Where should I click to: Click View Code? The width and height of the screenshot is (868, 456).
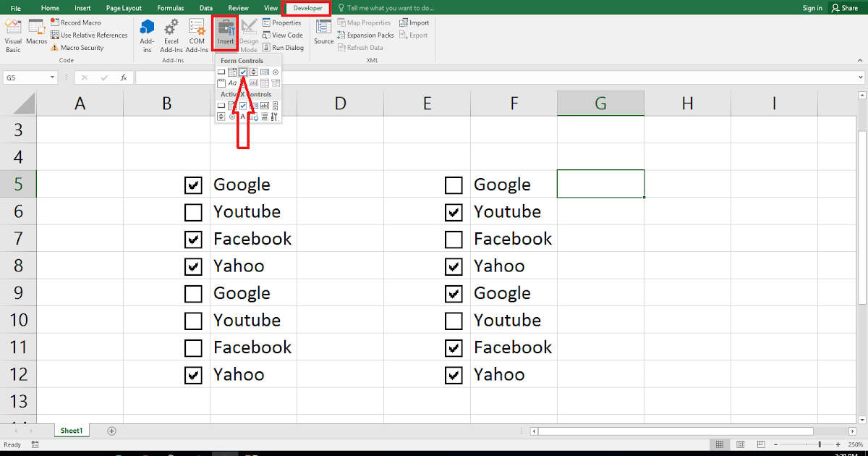[x=282, y=35]
